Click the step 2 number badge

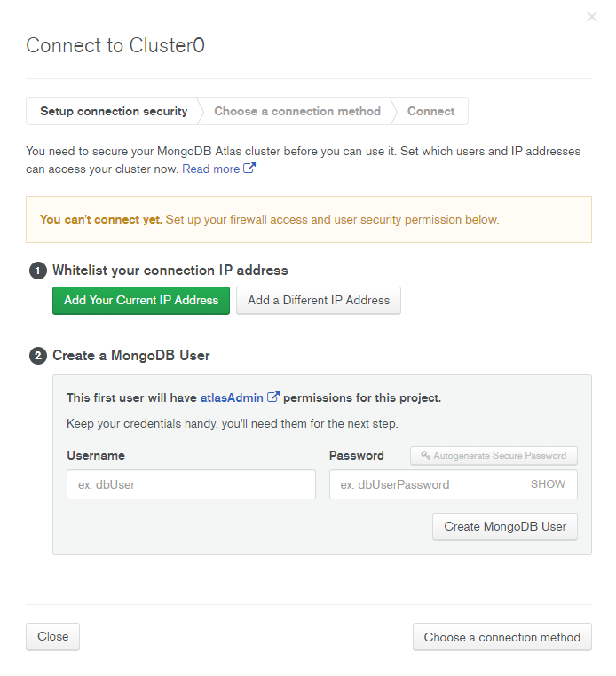coord(37,356)
